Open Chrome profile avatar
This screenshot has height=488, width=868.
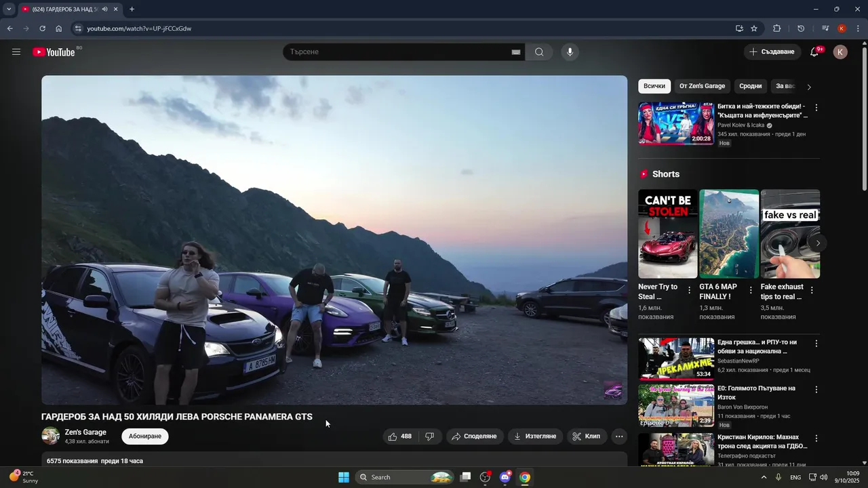[842, 28]
